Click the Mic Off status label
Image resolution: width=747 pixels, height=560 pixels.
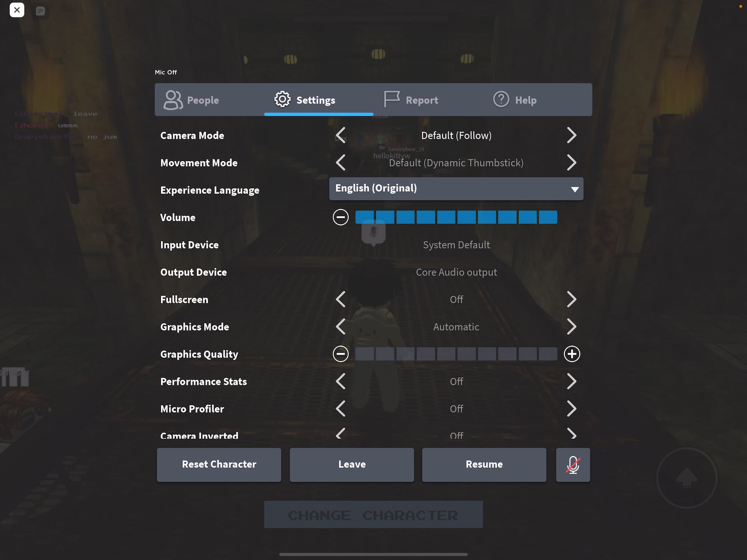[x=166, y=72]
